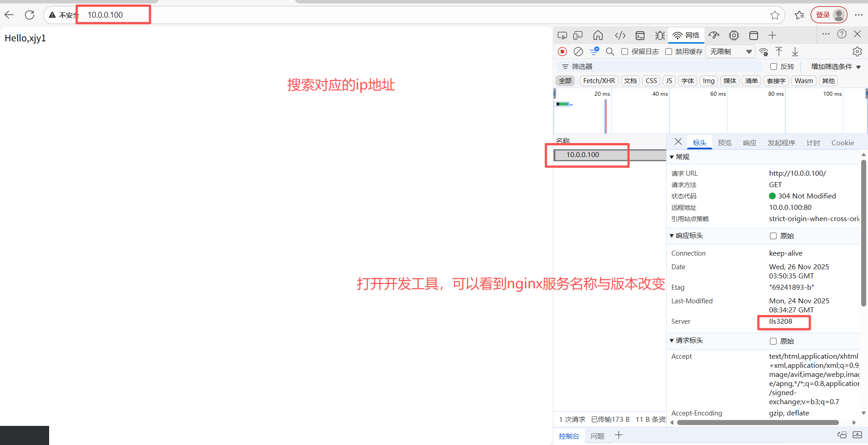Click the headers pane vertical scrollbar
The height and width of the screenshot is (445, 868).
[x=863, y=234]
